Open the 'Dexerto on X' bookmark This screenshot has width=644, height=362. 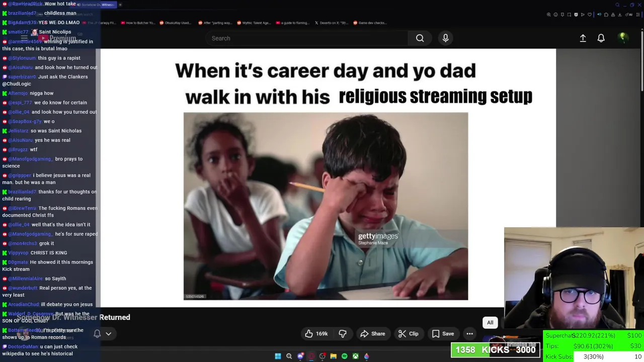point(331,23)
